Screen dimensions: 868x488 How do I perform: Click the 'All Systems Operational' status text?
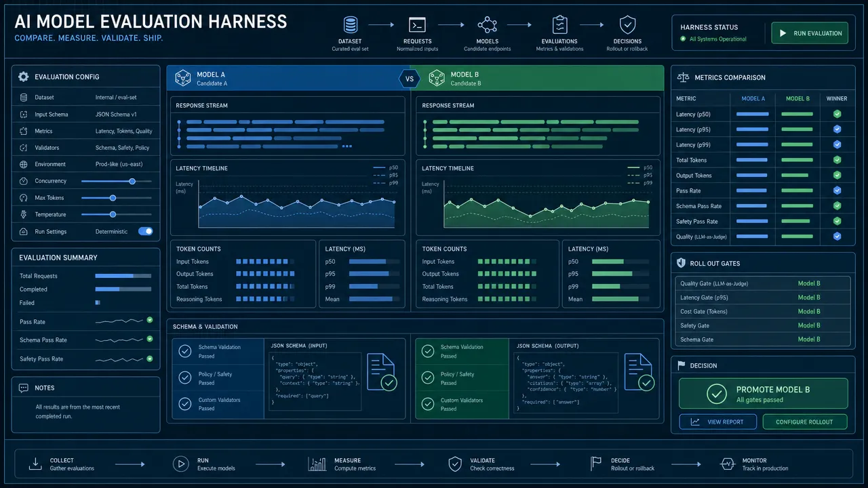click(x=718, y=39)
